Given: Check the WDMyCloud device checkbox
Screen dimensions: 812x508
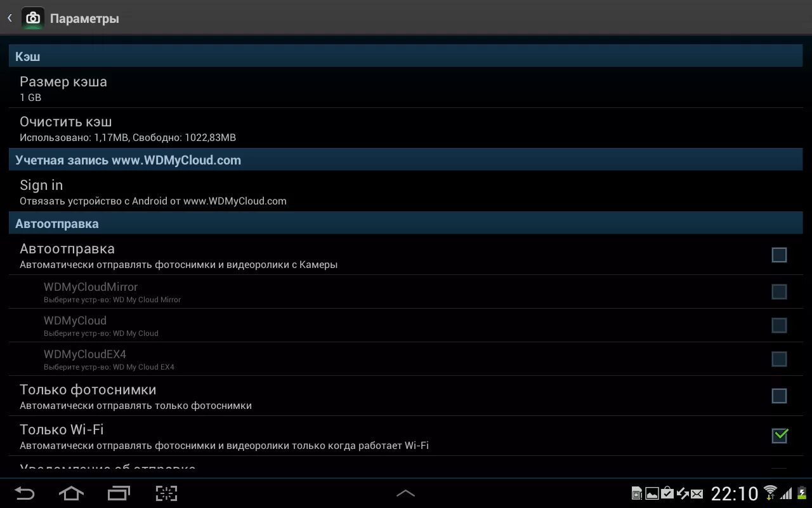Looking at the screenshot, I should 779,325.
